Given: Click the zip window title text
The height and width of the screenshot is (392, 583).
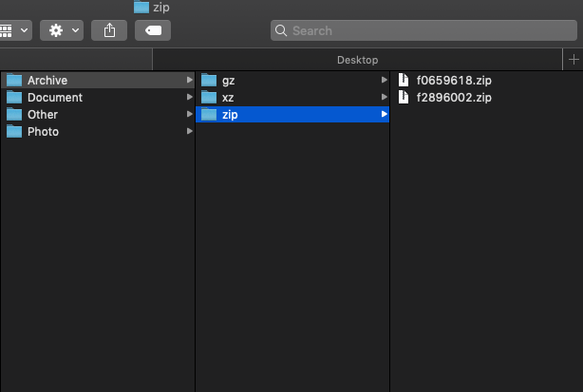Looking at the screenshot, I should (x=161, y=8).
